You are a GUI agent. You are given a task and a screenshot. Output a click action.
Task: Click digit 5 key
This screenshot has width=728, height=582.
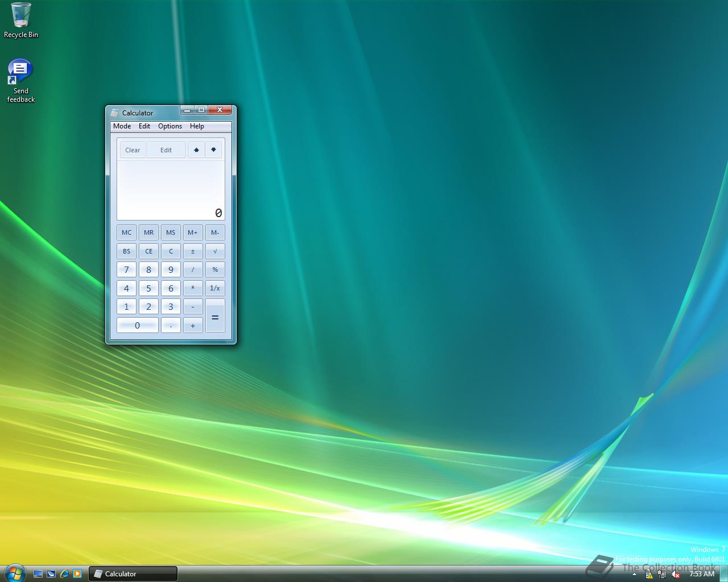(148, 288)
